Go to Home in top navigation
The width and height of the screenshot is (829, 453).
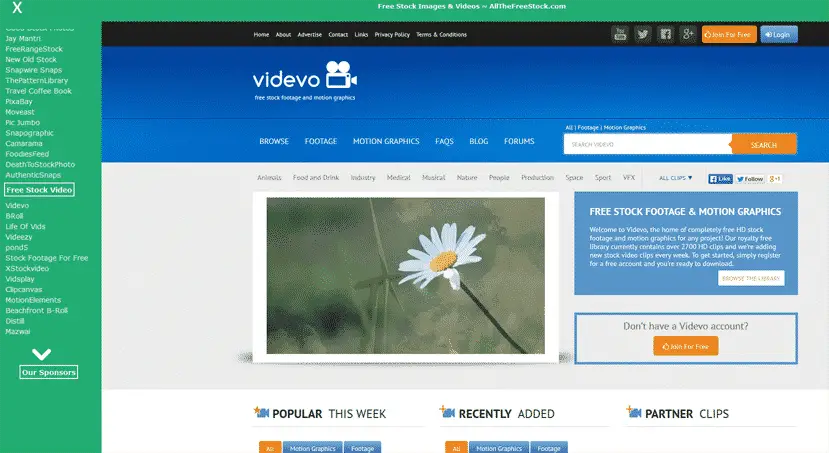pyautogui.click(x=261, y=34)
